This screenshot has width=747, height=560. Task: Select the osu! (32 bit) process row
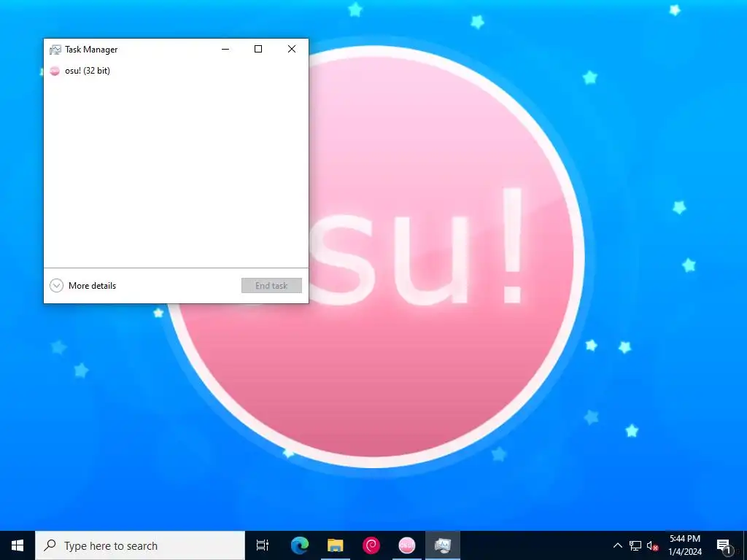click(176, 71)
